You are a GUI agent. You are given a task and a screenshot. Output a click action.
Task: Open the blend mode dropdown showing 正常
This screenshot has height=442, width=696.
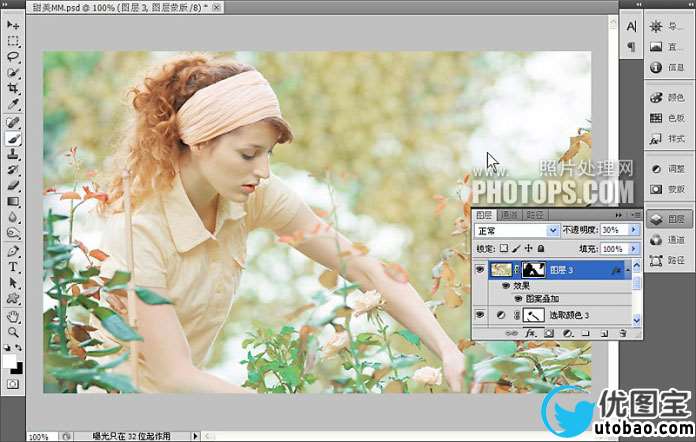pyautogui.click(x=552, y=230)
